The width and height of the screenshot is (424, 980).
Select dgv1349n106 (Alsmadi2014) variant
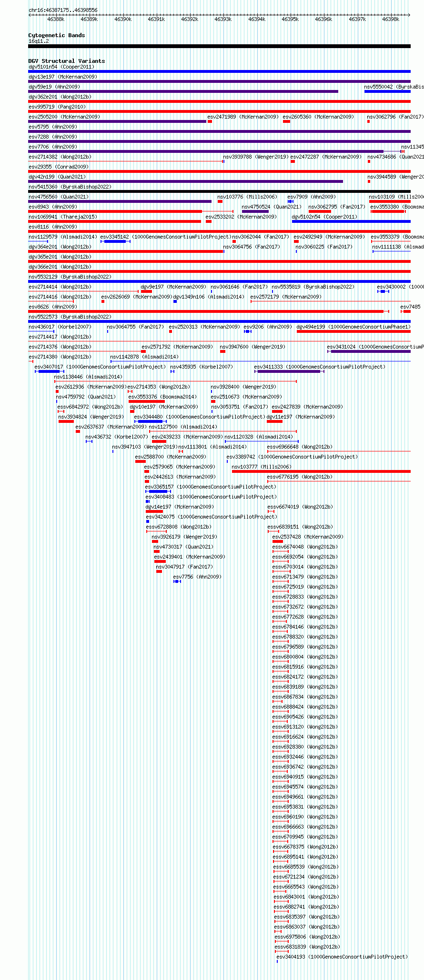[209, 297]
